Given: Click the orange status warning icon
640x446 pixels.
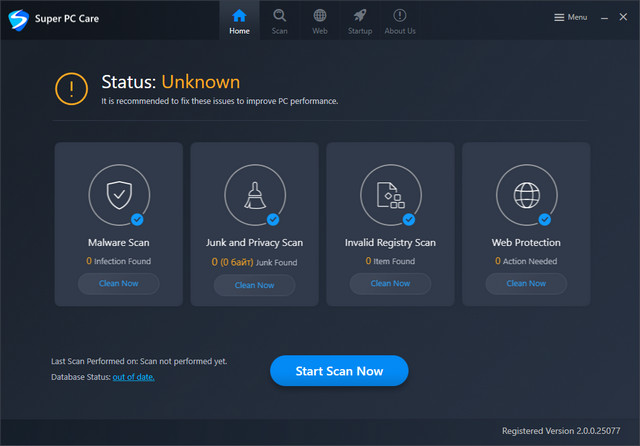Looking at the screenshot, I should 71,89.
